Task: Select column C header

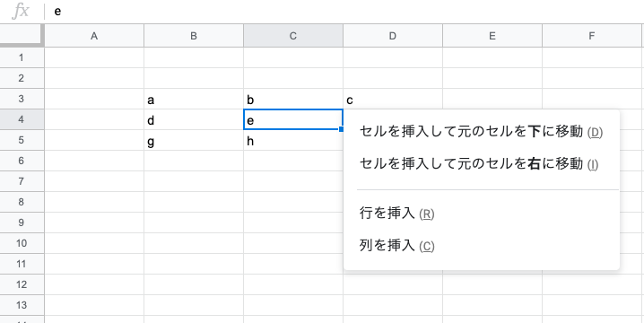Action: [292, 36]
